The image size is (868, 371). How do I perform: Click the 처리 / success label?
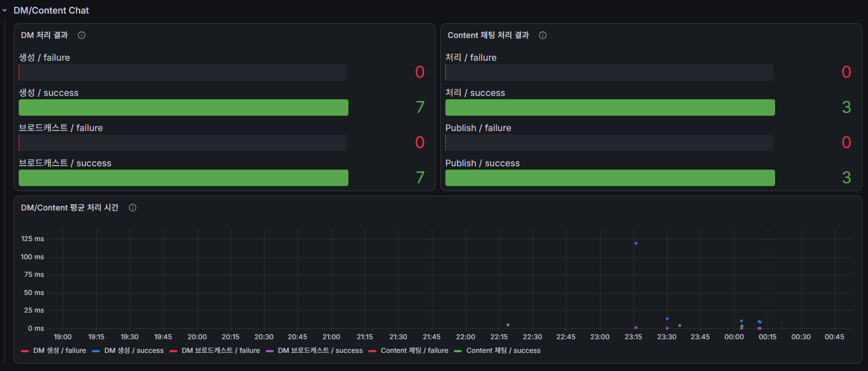pos(475,93)
